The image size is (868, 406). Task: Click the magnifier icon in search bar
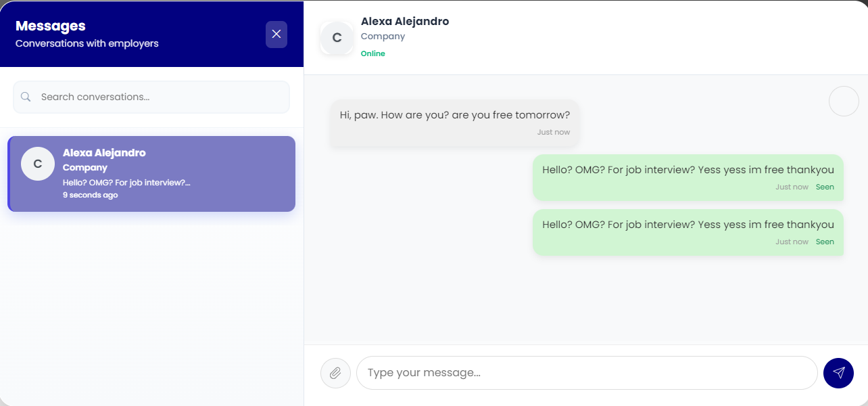(26, 97)
